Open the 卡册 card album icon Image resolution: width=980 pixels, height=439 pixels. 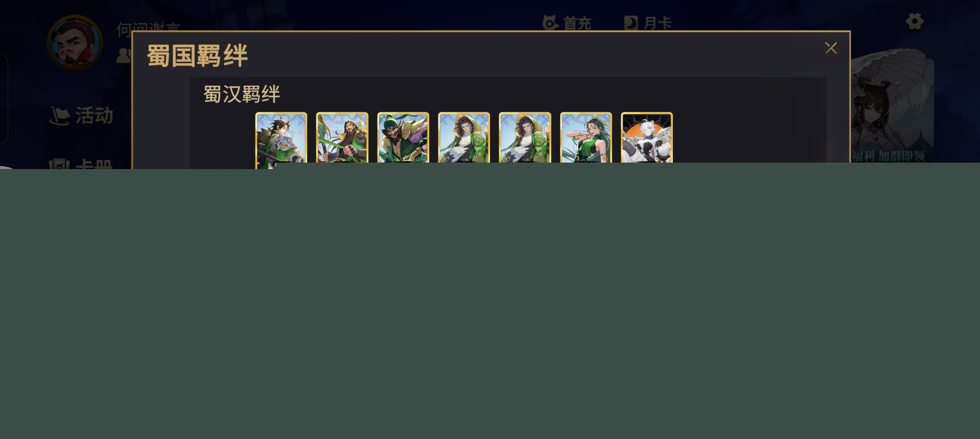tap(60, 164)
